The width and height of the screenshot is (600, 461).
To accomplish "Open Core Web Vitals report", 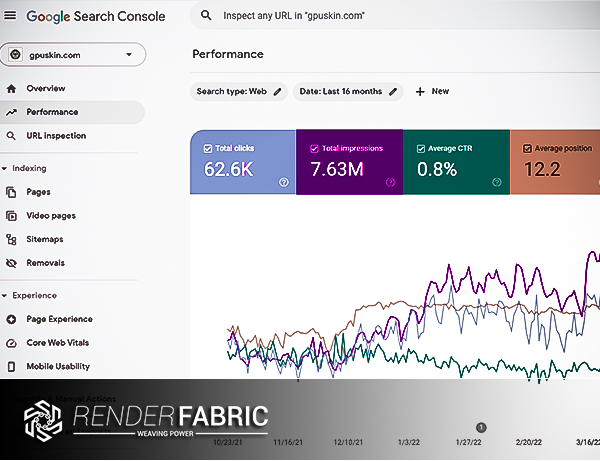I will coord(57,343).
